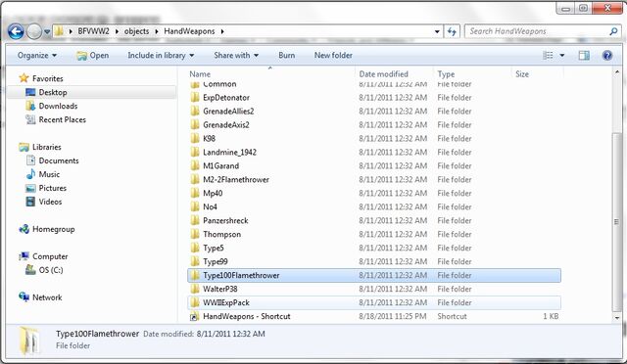Screen dimensions: 627x364
Task: Select the No4 folder icon
Action: [x=195, y=206]
